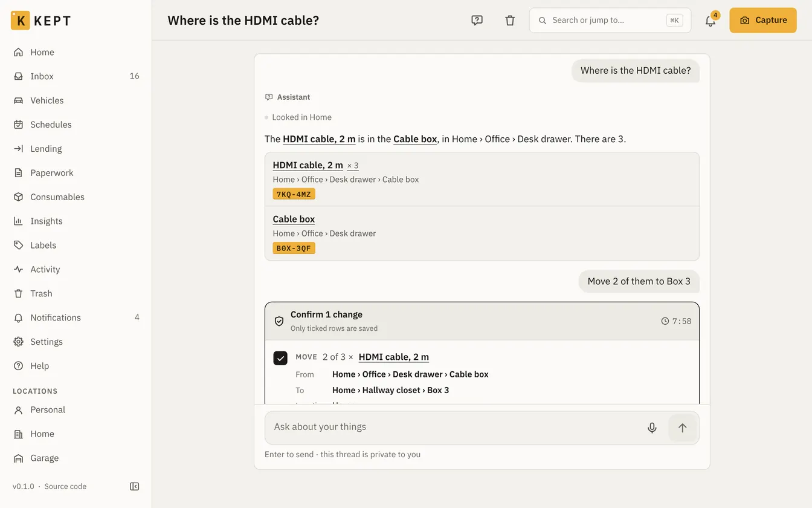
Task: Navigate to Lending
Action: coord(76,149)
